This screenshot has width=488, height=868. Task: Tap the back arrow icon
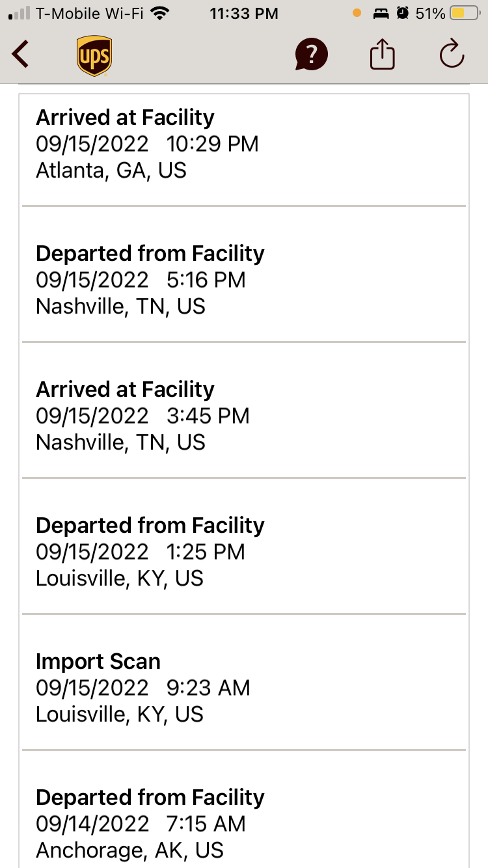pos(21,54)
